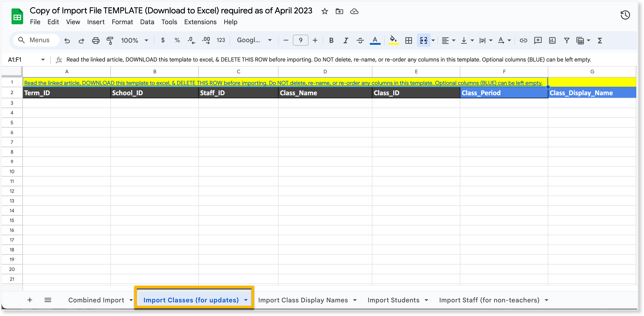The width and height of the screenshot is (644, 316).
Task: Open the Import Students tab arrow menu
Action: click(426, 300)
